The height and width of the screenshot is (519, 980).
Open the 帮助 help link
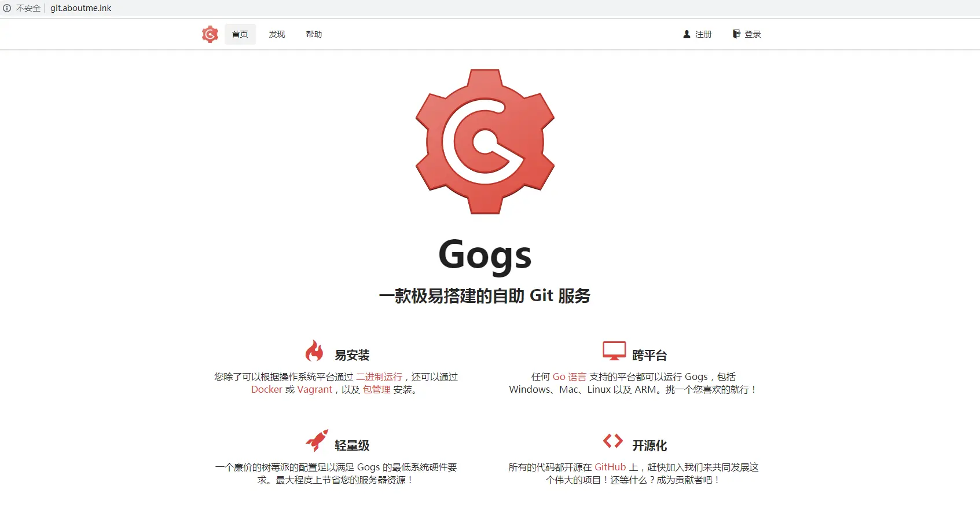coord(314,34)
